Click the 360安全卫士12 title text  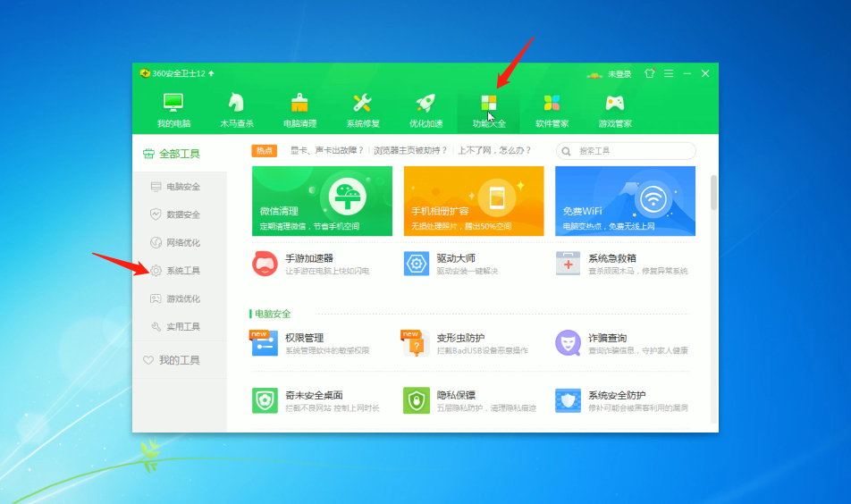[179, 73]
